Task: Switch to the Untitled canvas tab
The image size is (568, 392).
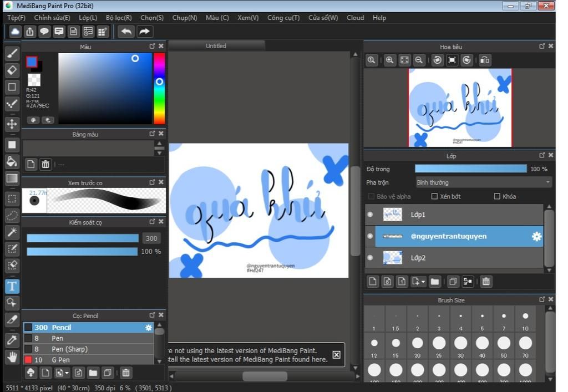Action: [x=216, y=46]
